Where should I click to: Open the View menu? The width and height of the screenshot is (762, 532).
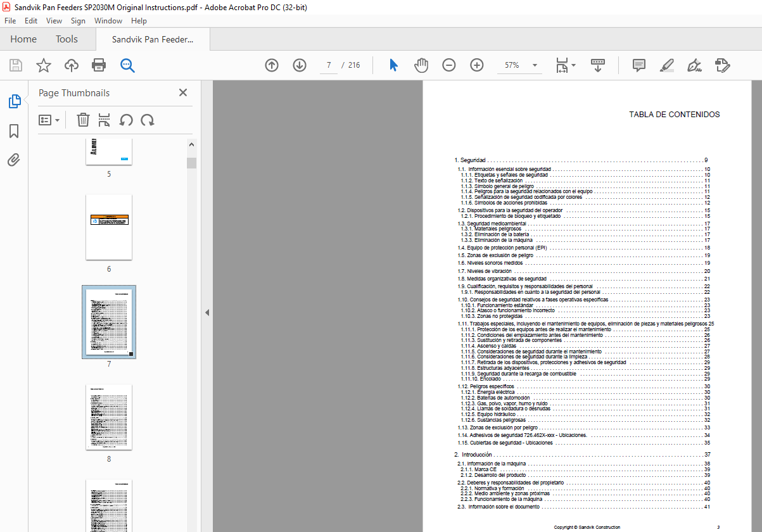(54, 21)
